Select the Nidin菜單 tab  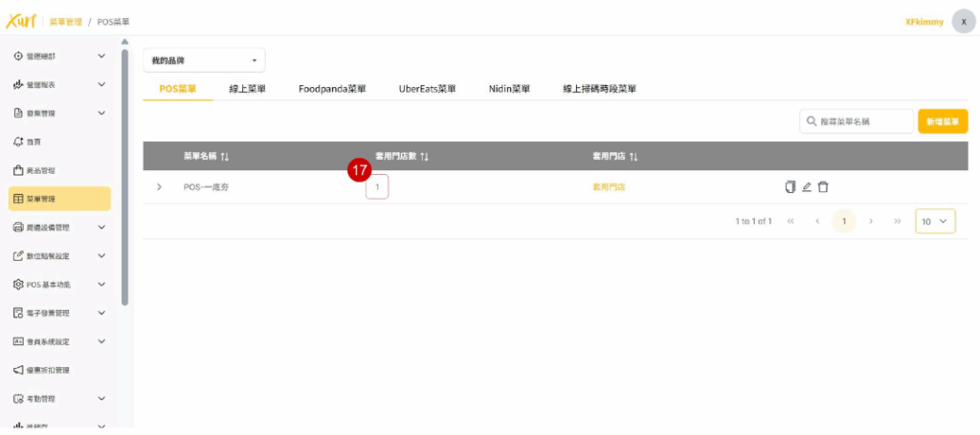[x=509, y=89]
